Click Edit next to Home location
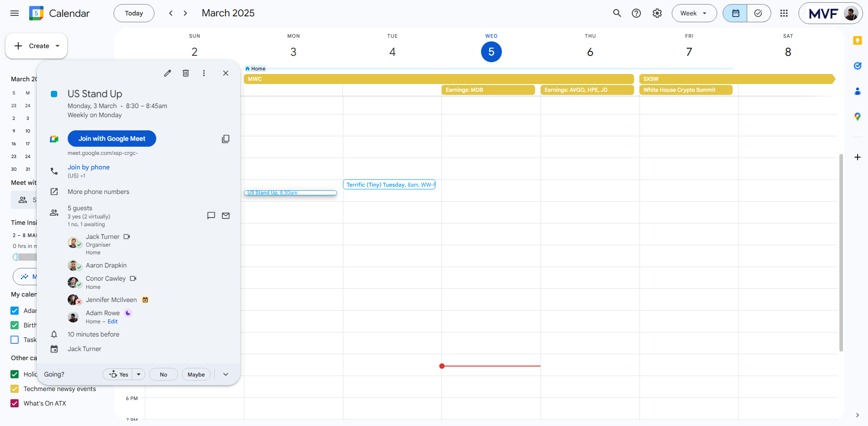The height and width of the screenshot is (426, 868). 113,322
